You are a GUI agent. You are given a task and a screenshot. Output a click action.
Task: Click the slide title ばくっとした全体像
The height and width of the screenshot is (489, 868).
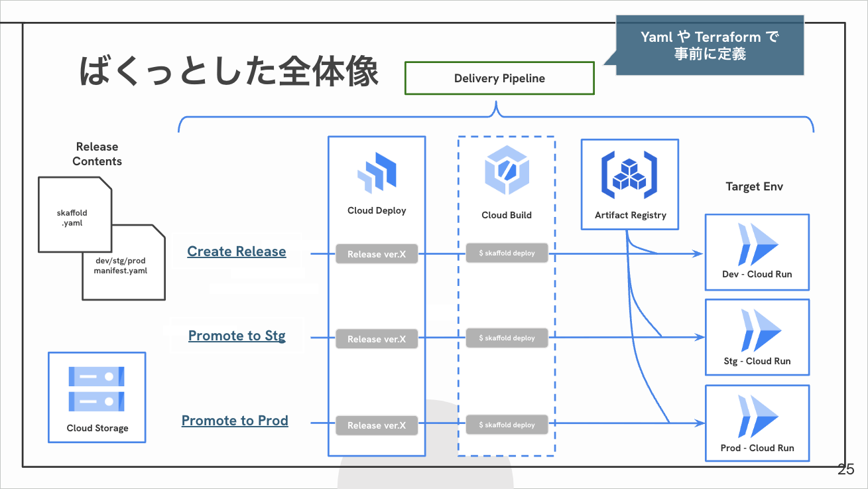[229, 70]
